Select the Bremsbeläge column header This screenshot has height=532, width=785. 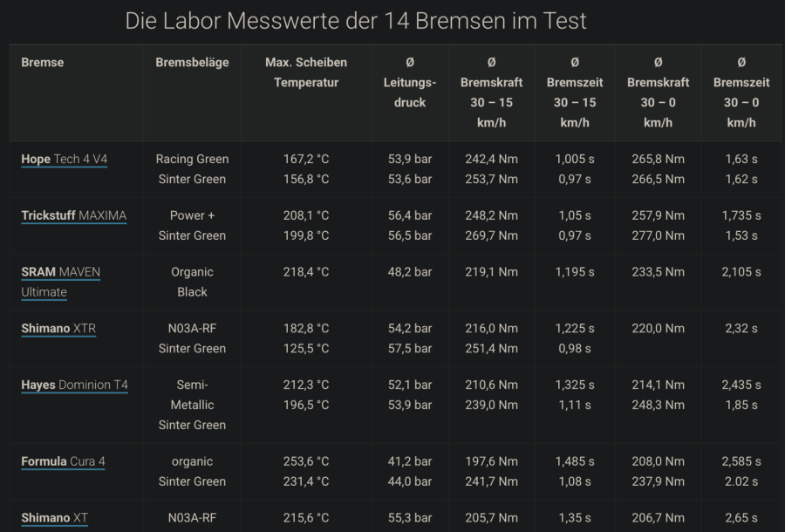192,63
